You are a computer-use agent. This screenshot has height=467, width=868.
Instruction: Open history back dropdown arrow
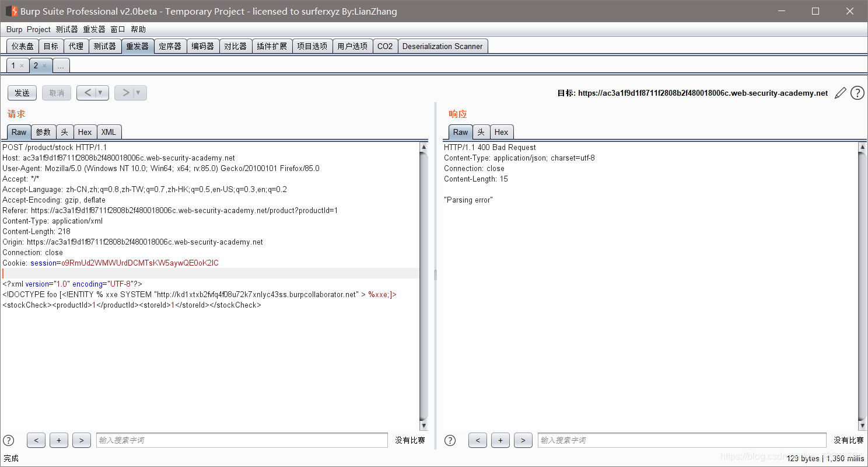pos(101,93)
